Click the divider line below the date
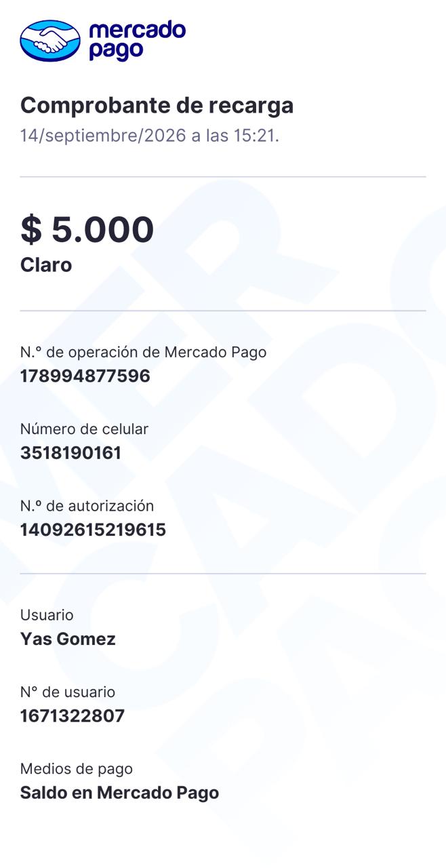Image resolution: width=446 pixels, height=868 pixels. 223,177
